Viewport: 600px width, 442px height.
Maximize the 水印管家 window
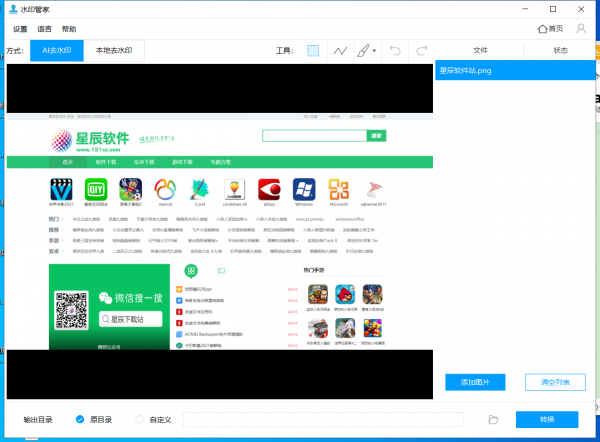[x=553, y=9]
